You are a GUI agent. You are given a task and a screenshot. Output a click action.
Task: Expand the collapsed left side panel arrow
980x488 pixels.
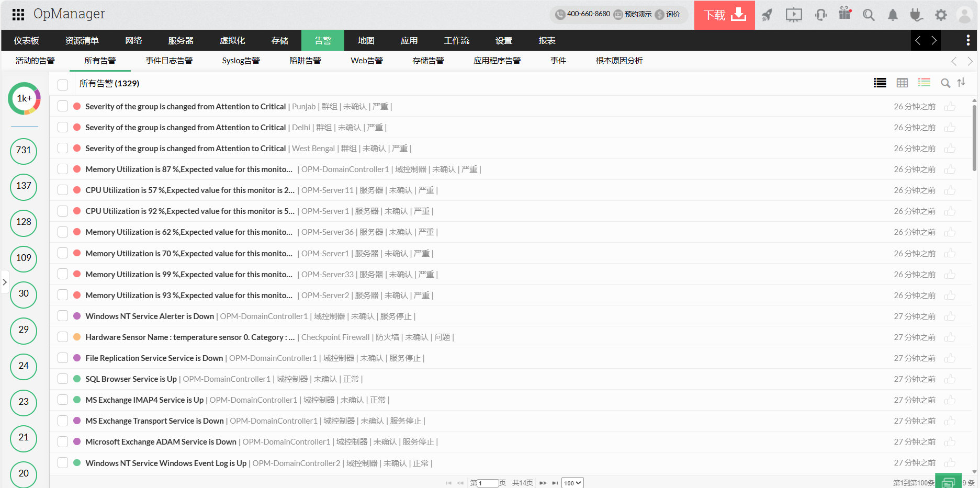click(x=5, y=282)
